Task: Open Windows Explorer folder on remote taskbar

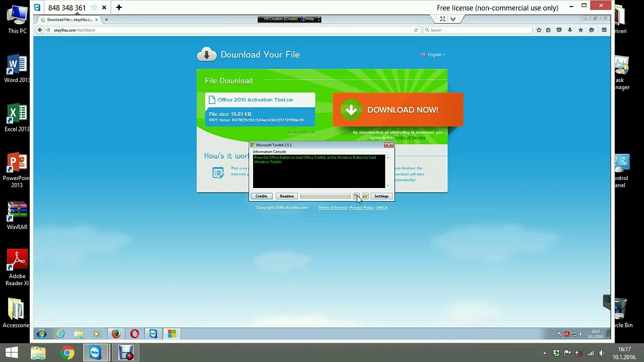Action: pyautogui.click(x=79, y=334)
